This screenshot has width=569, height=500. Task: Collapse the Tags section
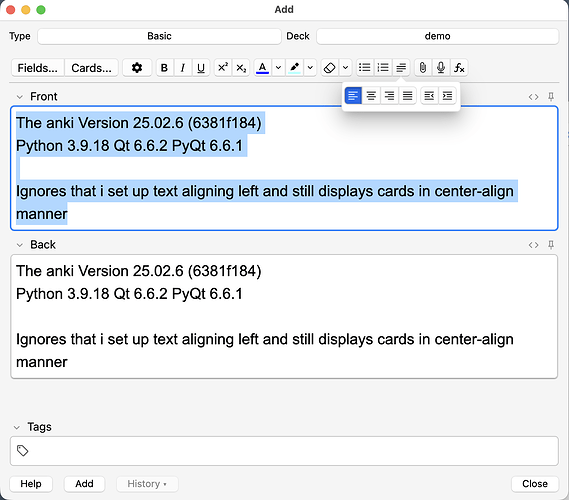[17, 427]
